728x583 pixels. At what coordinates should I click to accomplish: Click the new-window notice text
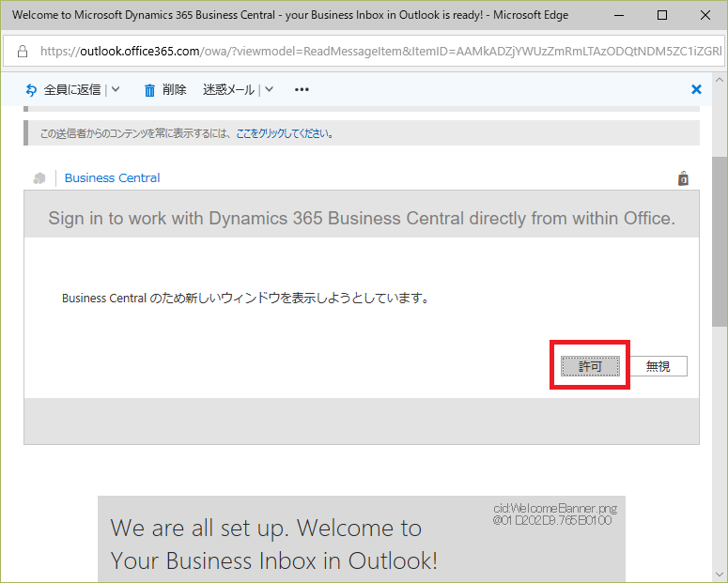[x=245, y=298]
